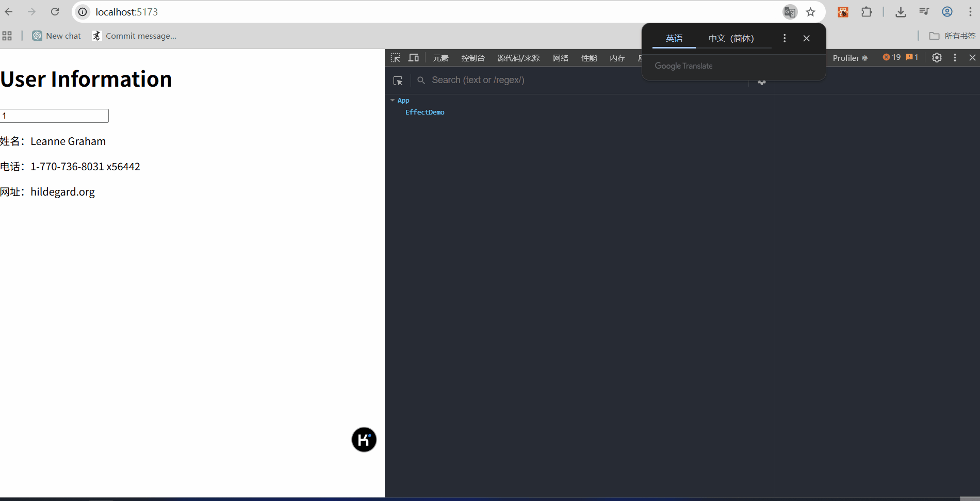Activate DevTools inspect element picker
980x501 pixels.
[396, 58]
